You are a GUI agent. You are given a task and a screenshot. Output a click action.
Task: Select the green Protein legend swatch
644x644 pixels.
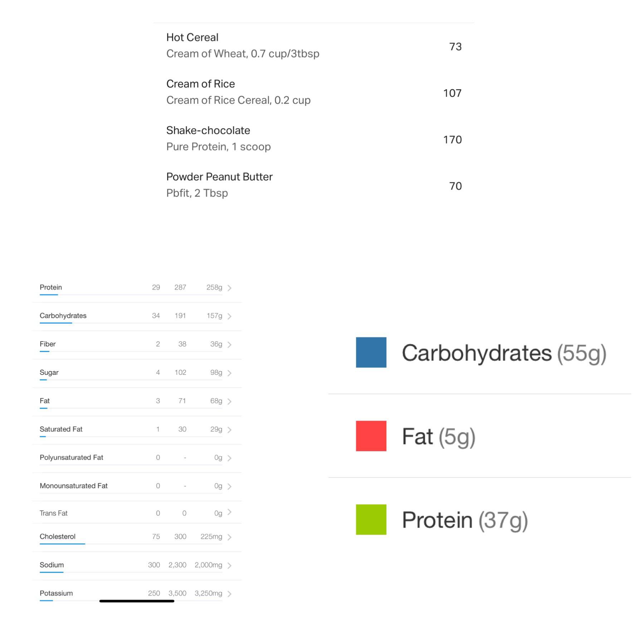click(371, 520)
